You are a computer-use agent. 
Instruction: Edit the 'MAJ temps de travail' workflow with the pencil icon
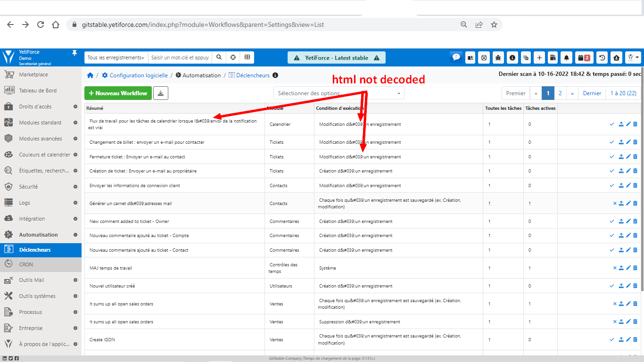coord(627,267)
